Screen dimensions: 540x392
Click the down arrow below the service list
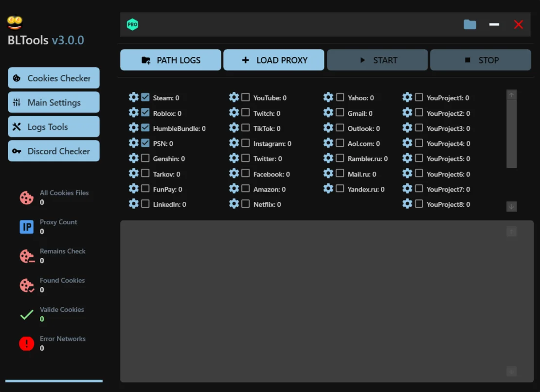click(511, 206)
